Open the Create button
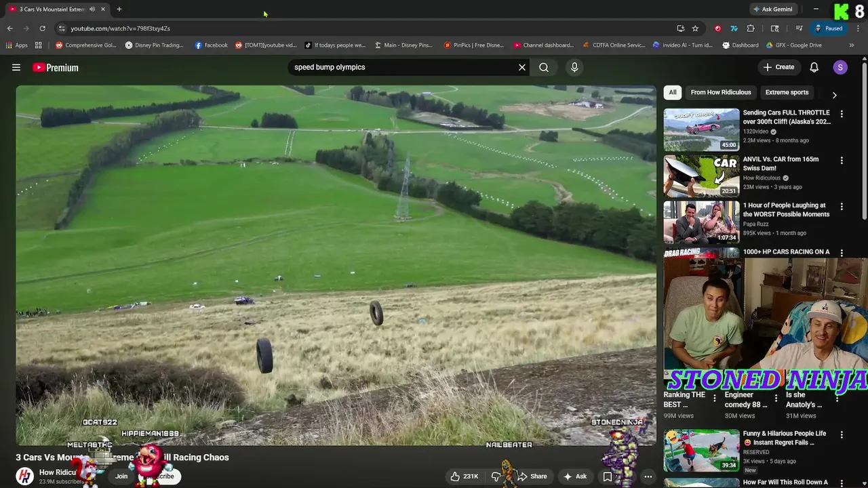Screen dimensions: 868x488 (778, 67)
